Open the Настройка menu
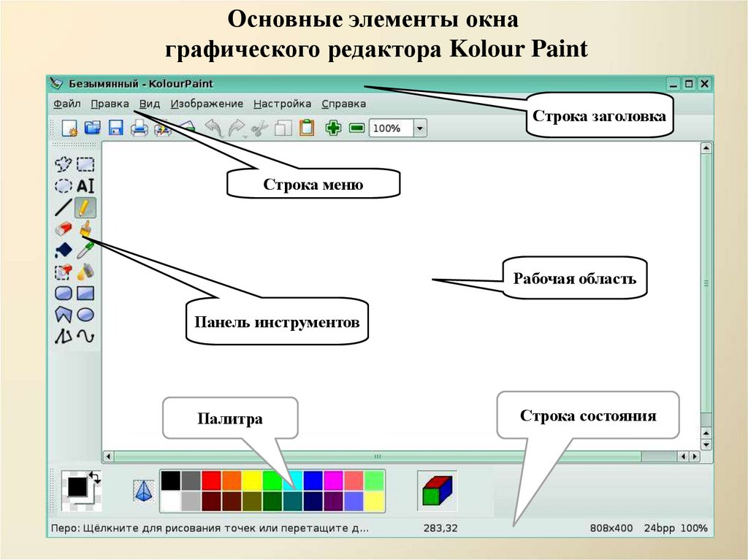 point(283,104)
